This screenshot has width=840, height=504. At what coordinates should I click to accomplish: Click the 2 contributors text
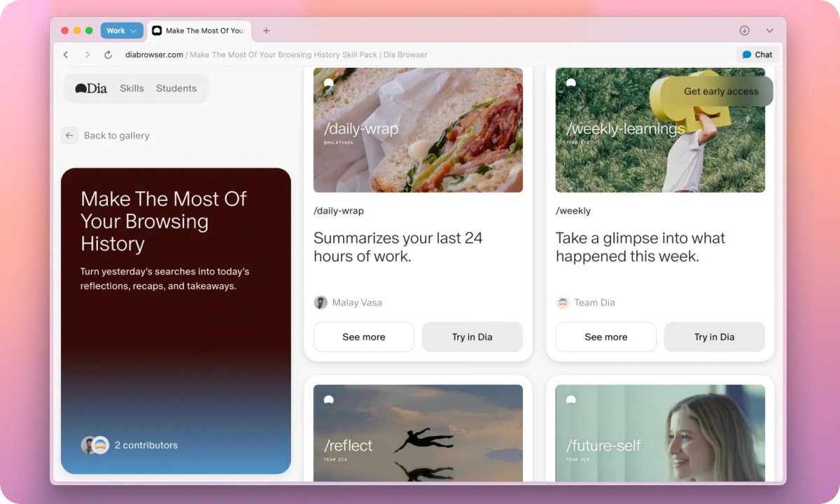point(146,445)
